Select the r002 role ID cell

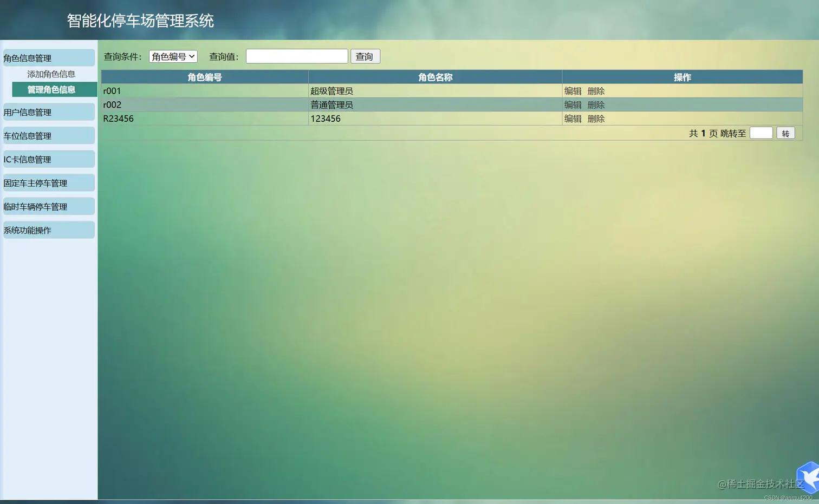coord(205,104)
